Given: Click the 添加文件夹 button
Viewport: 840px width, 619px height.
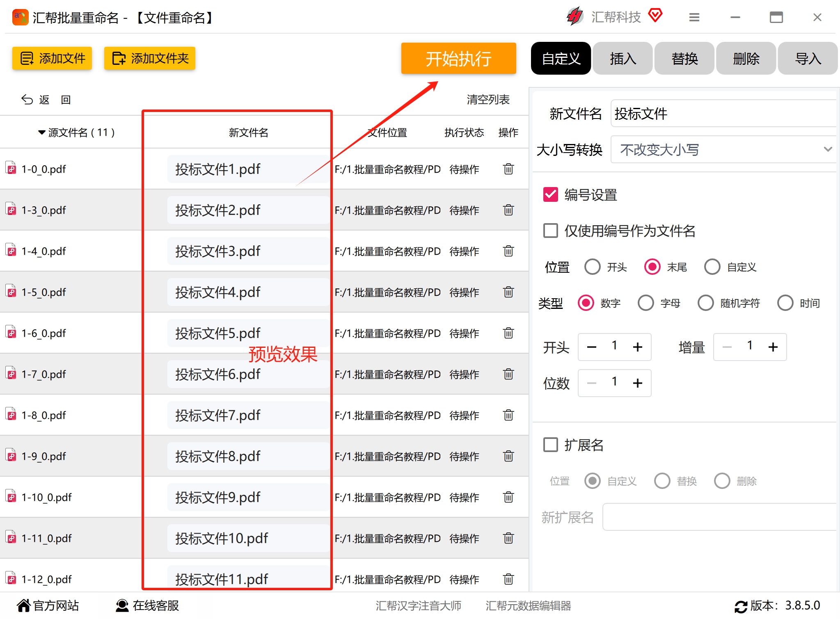Looking at the screenshot, I should (149, 58).
